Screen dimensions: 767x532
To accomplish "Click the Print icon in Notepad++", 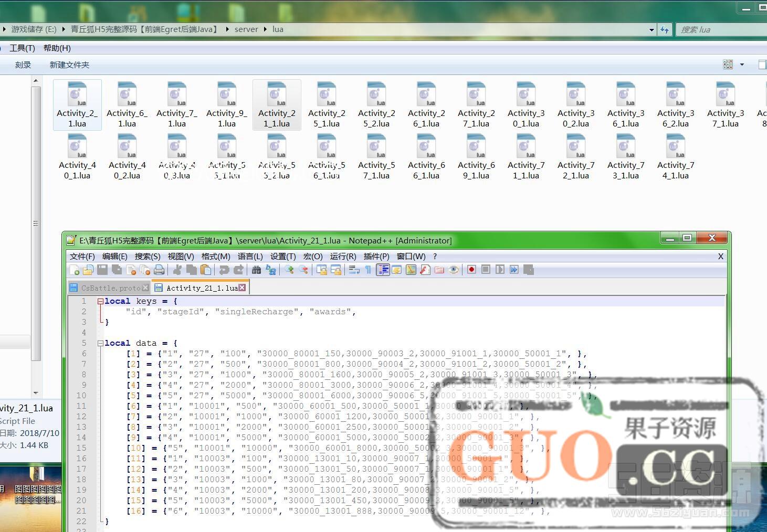I will [x=159, y=270].
